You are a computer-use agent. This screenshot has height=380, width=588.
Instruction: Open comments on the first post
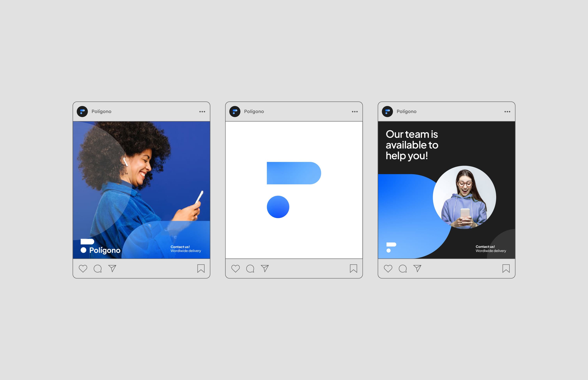(x=97, y=269)
